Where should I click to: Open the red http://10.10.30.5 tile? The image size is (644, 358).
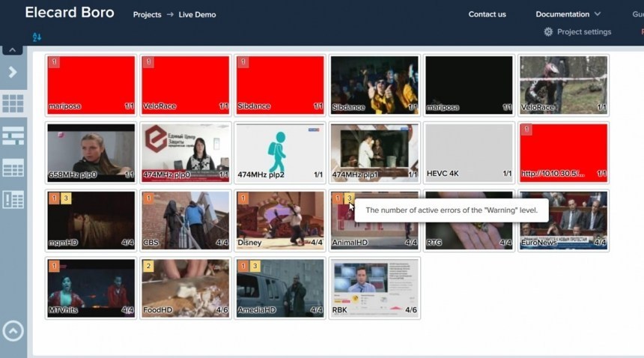tap(563, 153)
